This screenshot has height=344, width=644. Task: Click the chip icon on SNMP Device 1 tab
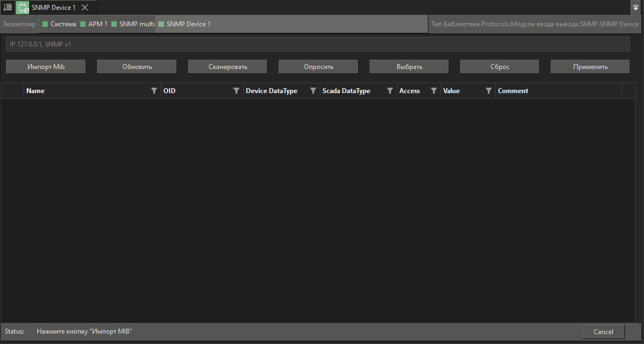pos(22,8)
